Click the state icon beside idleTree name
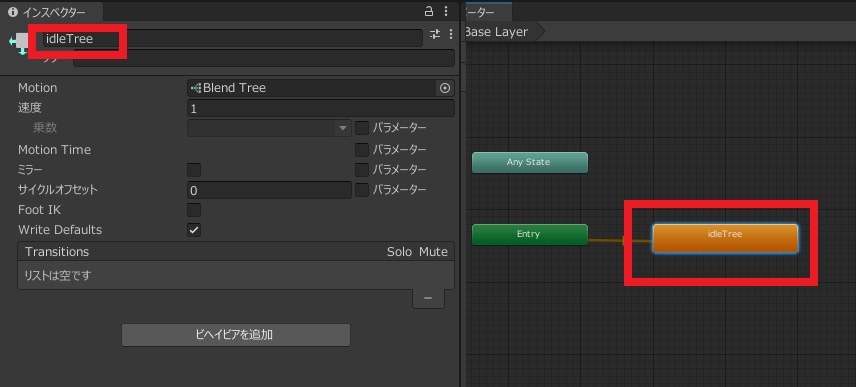The width and height of the screenshot is (856, 387). pos(19,44)
